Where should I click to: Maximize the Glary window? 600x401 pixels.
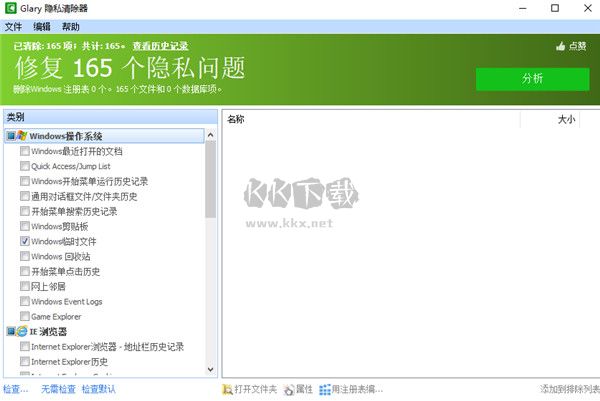(555, 8)
